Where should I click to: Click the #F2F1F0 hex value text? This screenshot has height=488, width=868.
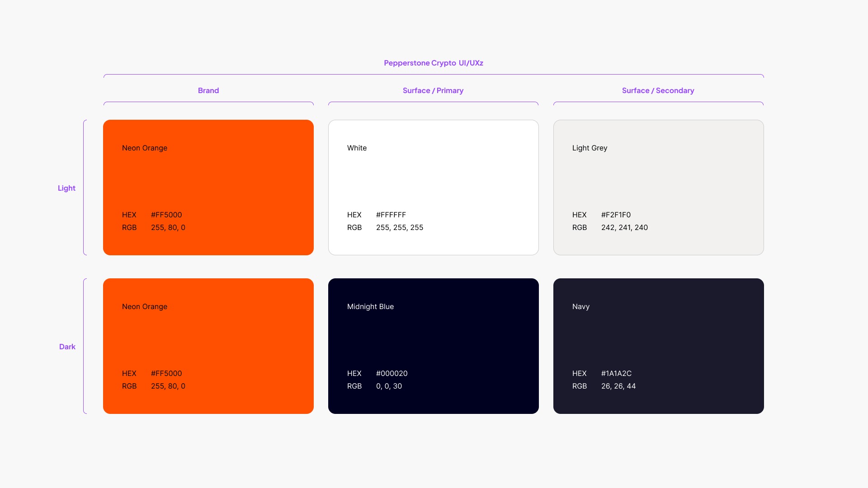click(x=616, y=215)
